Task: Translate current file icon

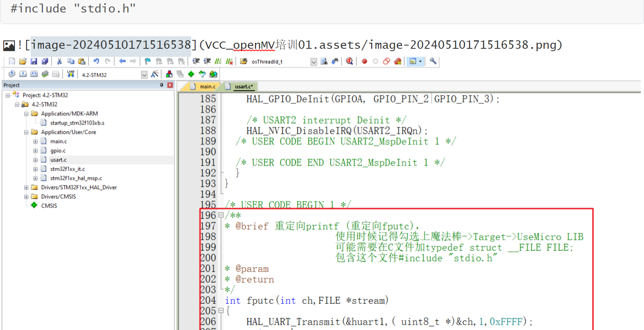Action: click(12, 74)
